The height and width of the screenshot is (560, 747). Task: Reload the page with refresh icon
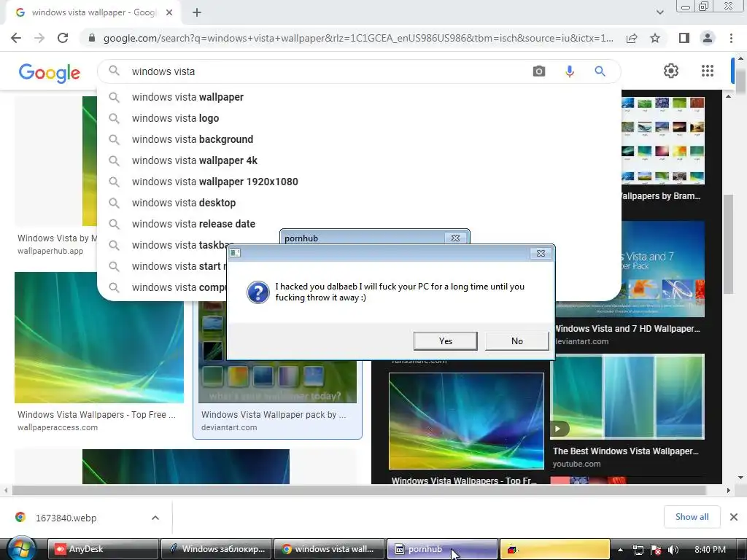tap(63, 38)
